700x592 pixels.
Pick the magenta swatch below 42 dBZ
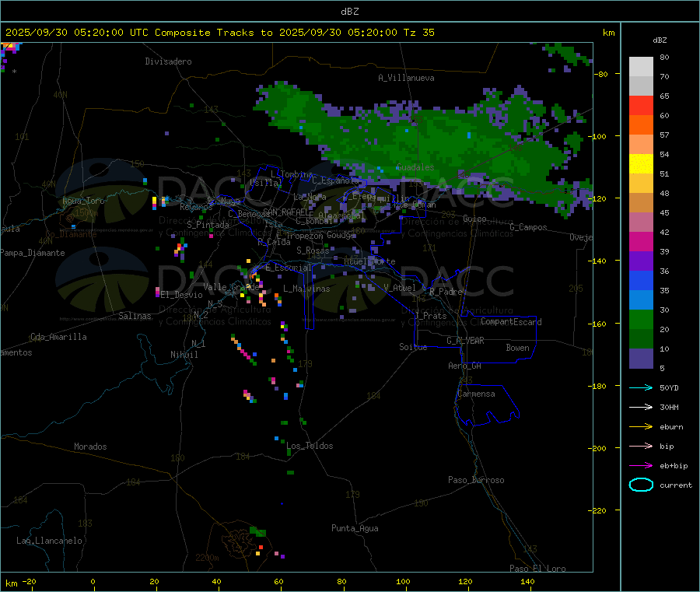pyautogui.click(x=641, y=241)
